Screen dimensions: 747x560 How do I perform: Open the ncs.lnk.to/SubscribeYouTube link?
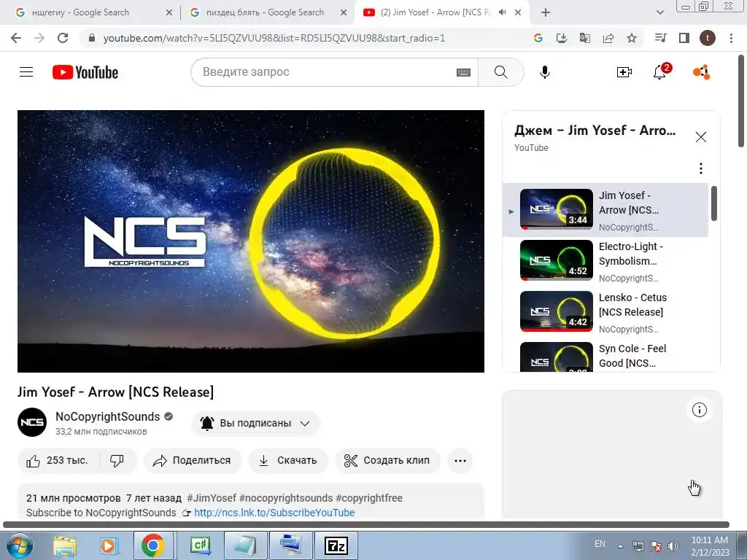click(x=274, y=513)
